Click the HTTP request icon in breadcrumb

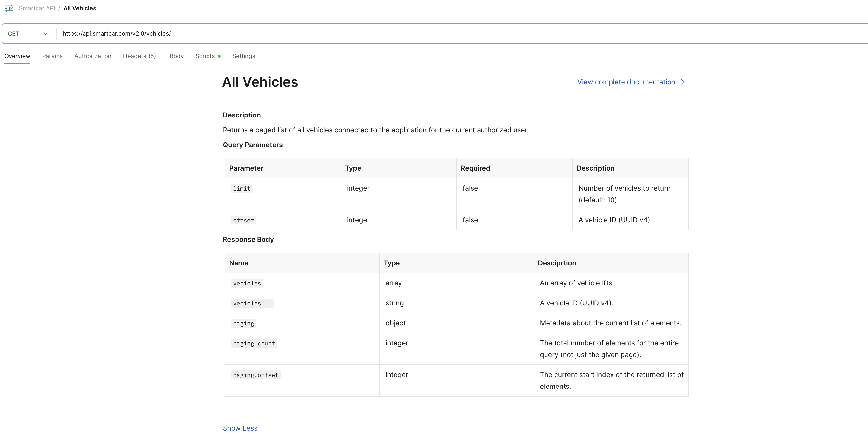pos(9,8)
